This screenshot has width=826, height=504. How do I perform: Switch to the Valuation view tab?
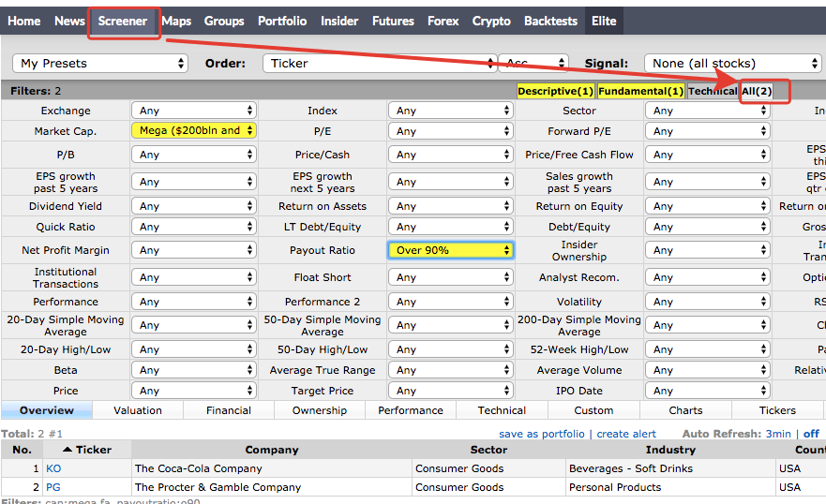(x=138, y=410)
